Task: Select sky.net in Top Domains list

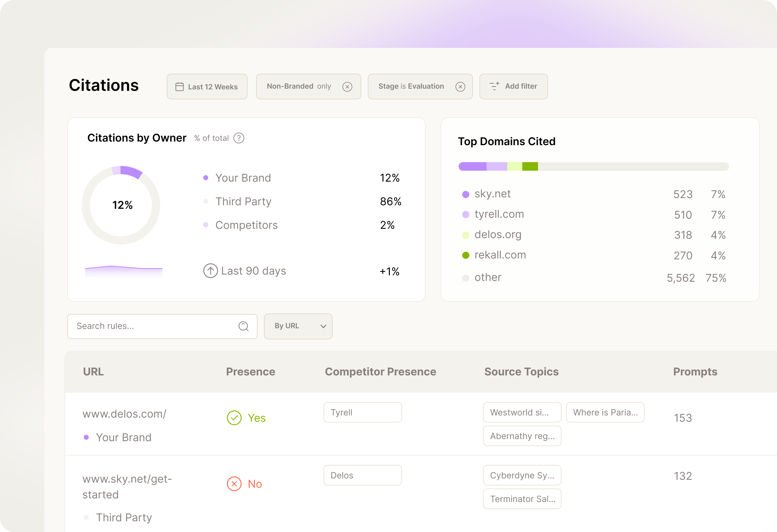Action: pos(492,194)
